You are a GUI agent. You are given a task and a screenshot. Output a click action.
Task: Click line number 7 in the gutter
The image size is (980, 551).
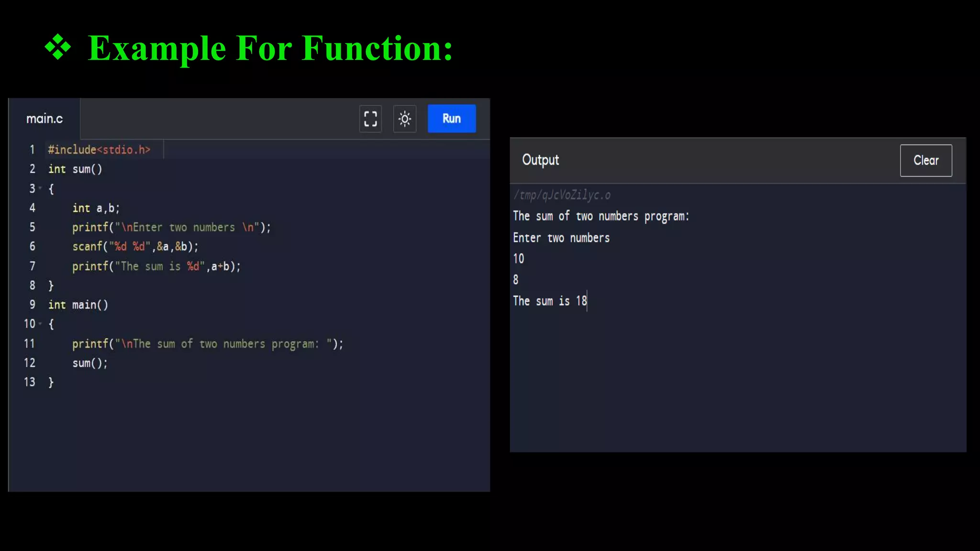tap(32, 266)
